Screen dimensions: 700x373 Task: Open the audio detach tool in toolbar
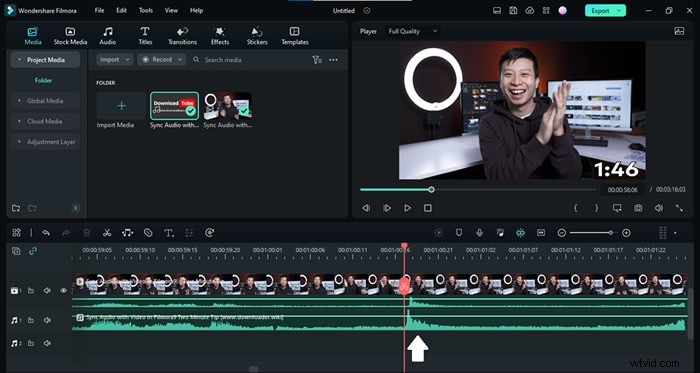click(x=127, y=232)
